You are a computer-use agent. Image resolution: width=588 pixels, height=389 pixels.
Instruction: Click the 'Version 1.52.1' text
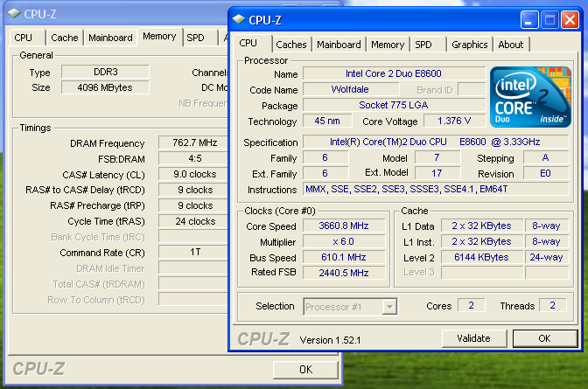point(330,340)
